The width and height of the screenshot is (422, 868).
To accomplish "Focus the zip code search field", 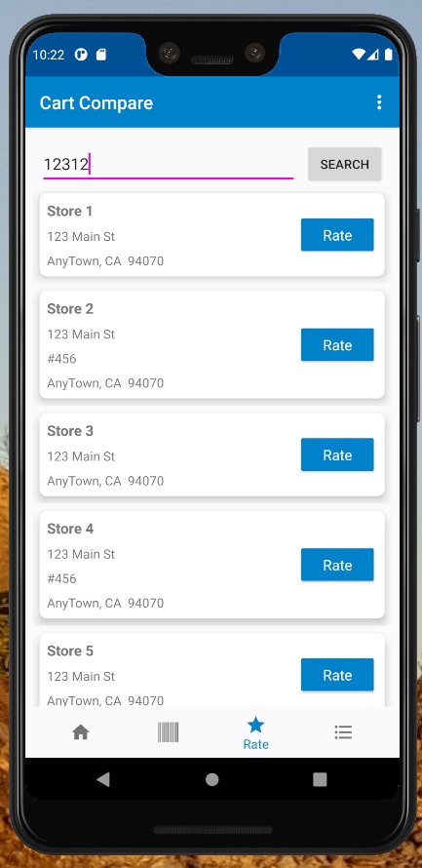I will point(169,165).
